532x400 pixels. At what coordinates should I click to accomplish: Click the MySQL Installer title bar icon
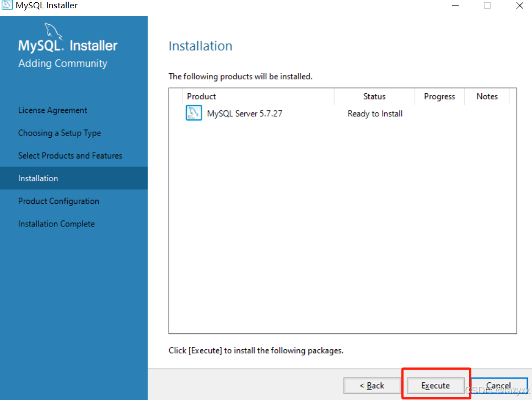coord(7,5)
